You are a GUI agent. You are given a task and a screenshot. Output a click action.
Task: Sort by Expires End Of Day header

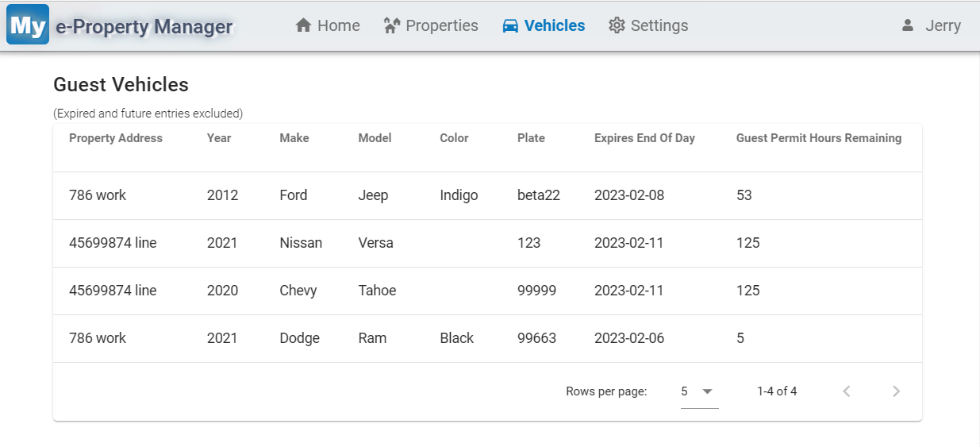click(644, 138)
